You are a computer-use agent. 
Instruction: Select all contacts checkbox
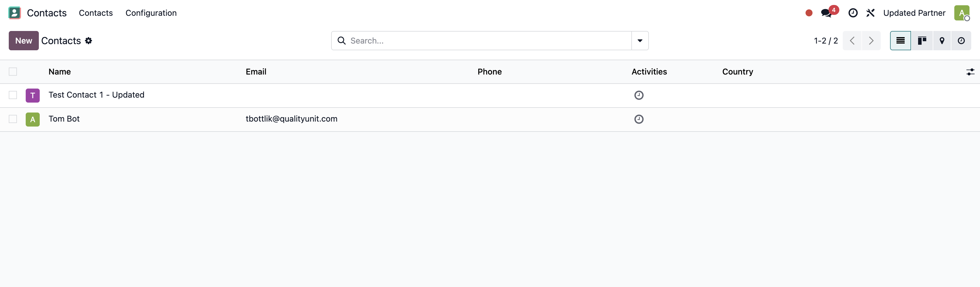click(x=13, y=72)
